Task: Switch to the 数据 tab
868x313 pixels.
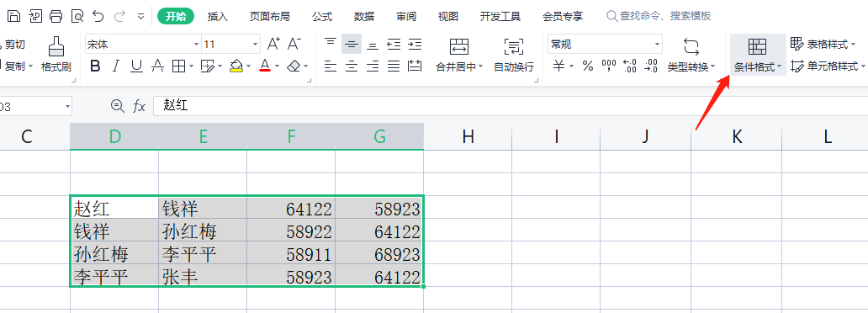Action: tap(364, 17)
